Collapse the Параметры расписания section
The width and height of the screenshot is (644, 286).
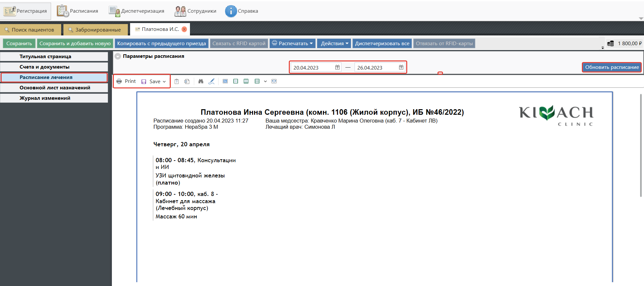coord(118,56)
